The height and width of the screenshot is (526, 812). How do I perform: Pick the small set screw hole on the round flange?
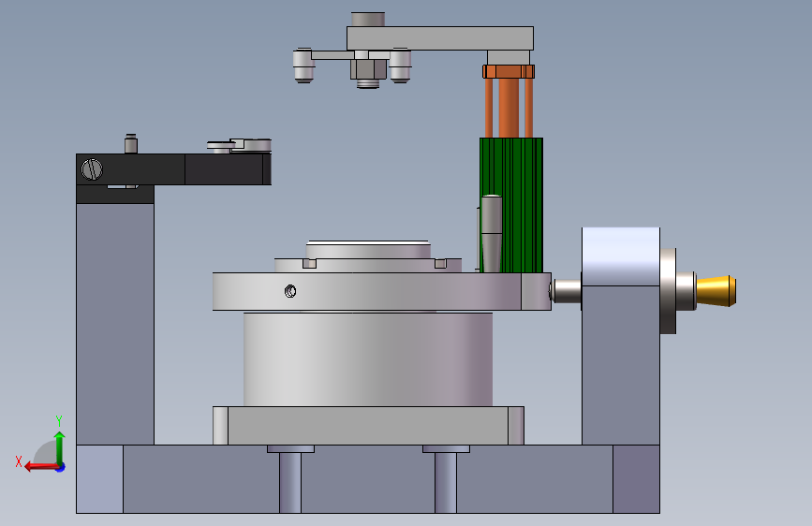pos(290,291)
